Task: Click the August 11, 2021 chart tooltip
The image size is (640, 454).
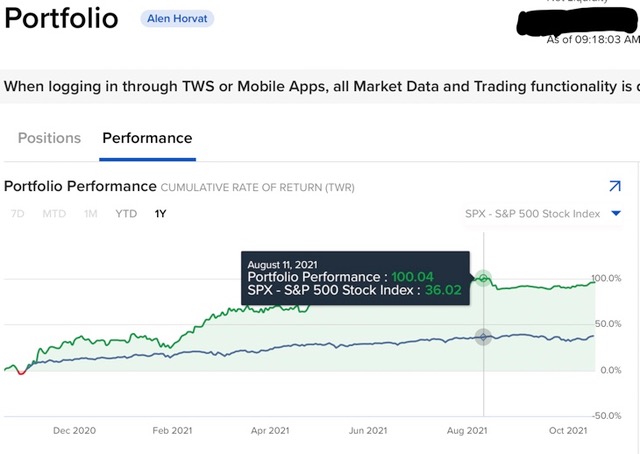Action: (x=354, y=278)
